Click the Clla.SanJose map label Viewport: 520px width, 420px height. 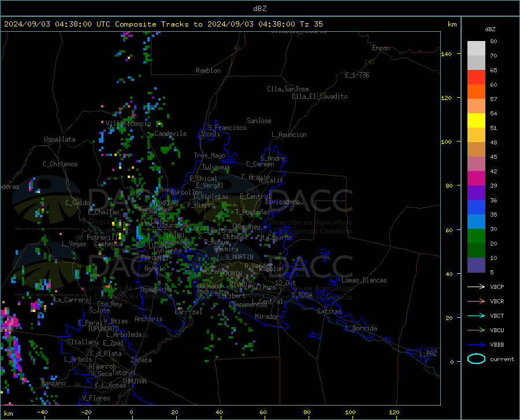click(x=288, y=89)
